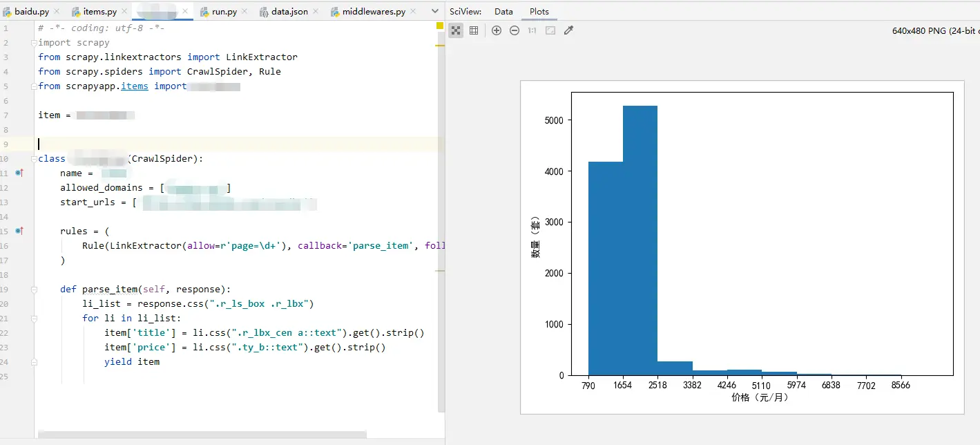Reset plot to actual size 1:1
Image resolution: width=980 pixels, height=445 pixels.
pyautogui.click(x=532, y=30)
